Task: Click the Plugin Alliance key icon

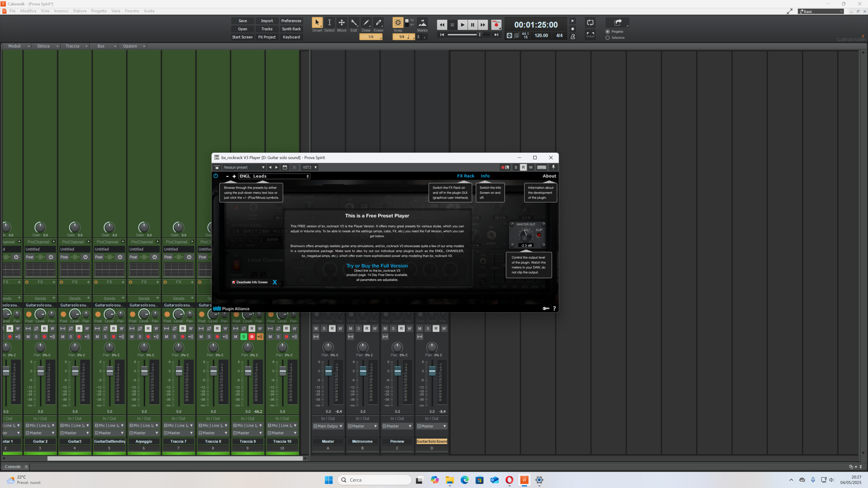Action: tap(545, 308)
